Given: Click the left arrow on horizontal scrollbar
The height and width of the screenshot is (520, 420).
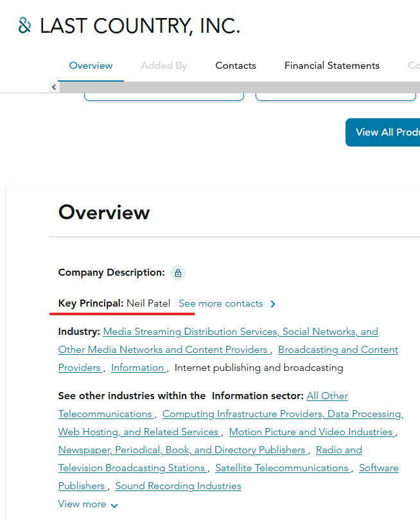Looking at the screenshot, I should coord(55,87).
